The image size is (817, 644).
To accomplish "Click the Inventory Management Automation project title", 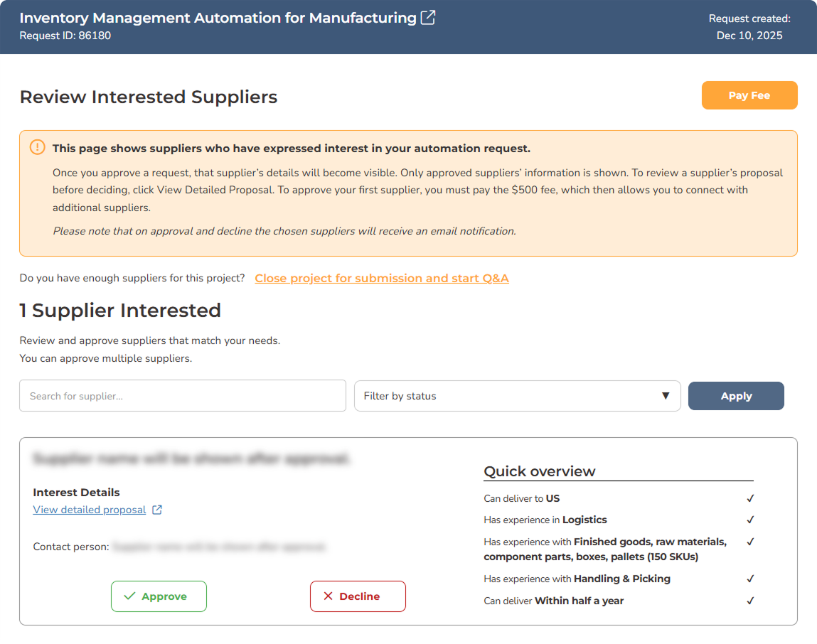I will (x=218, y=18).
